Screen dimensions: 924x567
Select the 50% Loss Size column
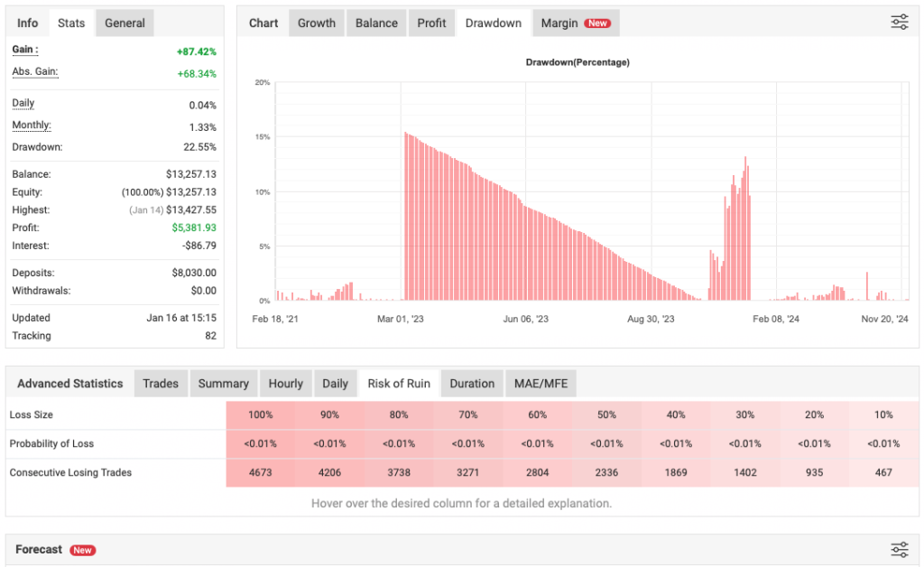point(606,414)
